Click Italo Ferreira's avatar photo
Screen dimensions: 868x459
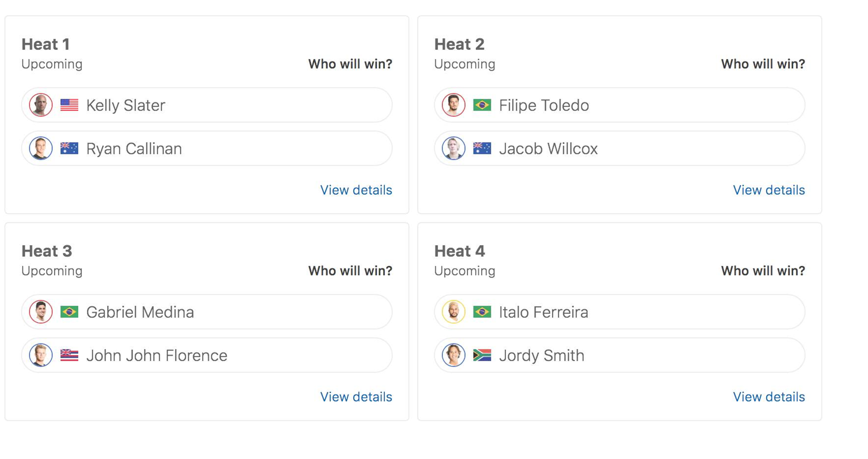(x=454, y=312)
